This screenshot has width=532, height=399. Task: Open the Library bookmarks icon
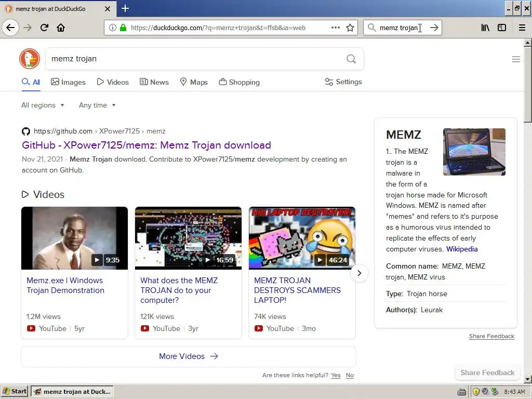pos(485,28)
